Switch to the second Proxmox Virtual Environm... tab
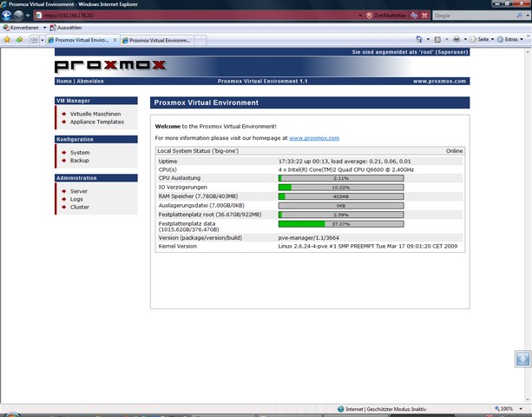 (157, 41)
